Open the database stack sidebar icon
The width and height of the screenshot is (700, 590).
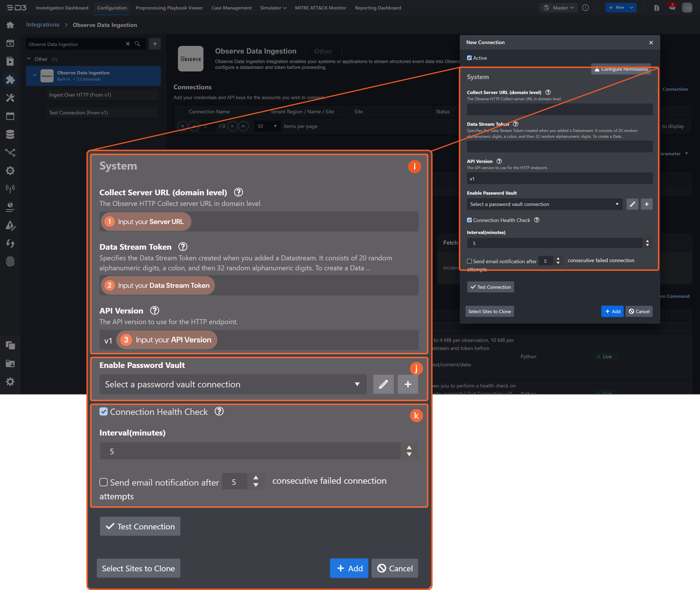(x=10, y=135)
